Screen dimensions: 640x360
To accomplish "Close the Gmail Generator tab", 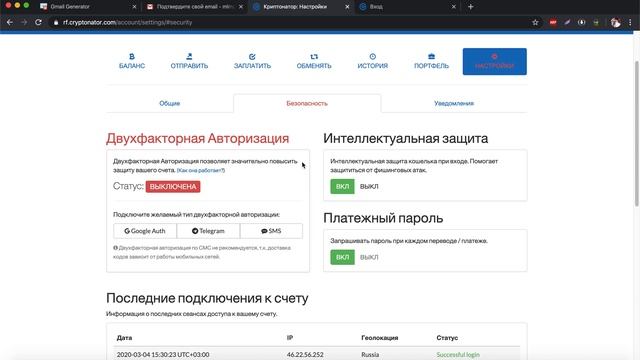I will pyautogui.click(x=134, y=7).
